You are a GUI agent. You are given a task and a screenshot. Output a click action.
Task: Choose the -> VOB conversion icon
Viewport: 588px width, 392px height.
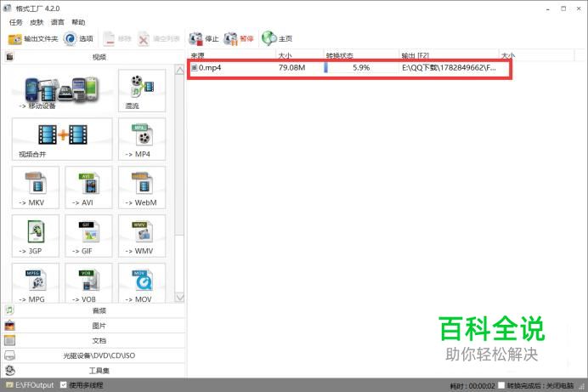(88, 283)
